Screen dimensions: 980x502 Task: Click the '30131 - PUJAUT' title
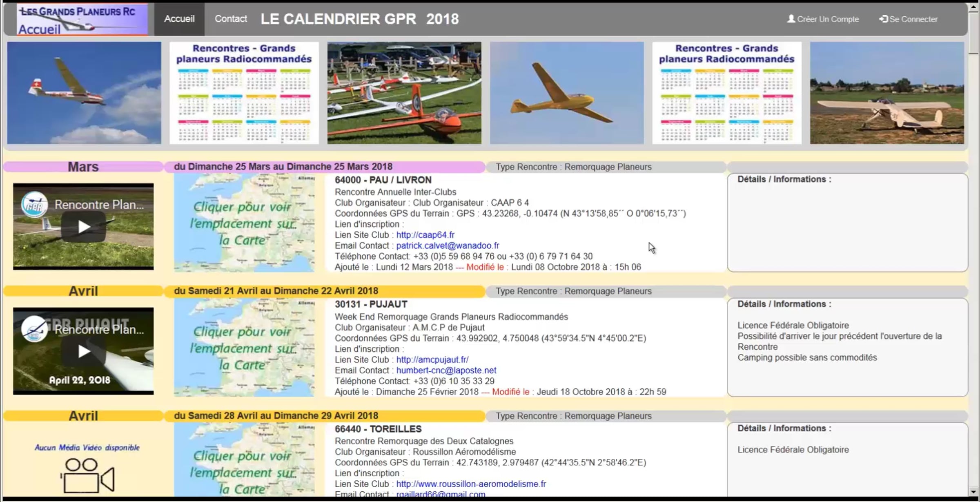tap(371, 304)
